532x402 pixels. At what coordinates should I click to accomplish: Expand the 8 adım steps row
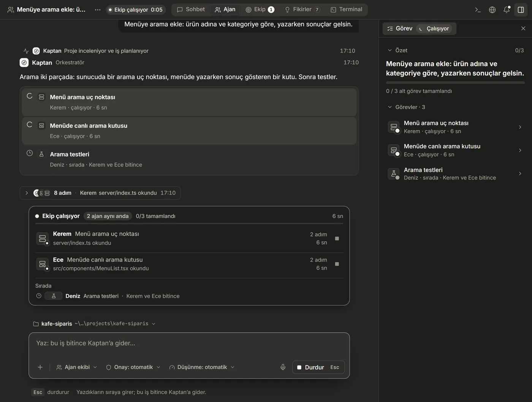tap(100, 193)
